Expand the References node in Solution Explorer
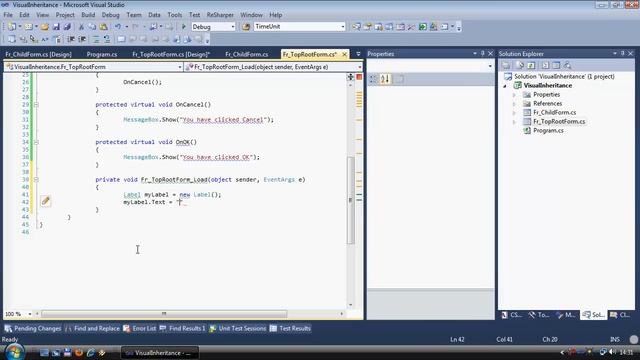The width and height of the screenshot is (640, 360). tap(514, 104)
